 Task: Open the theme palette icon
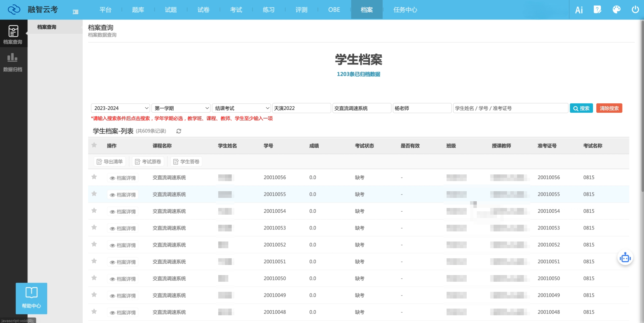click(x=616, y=9)
